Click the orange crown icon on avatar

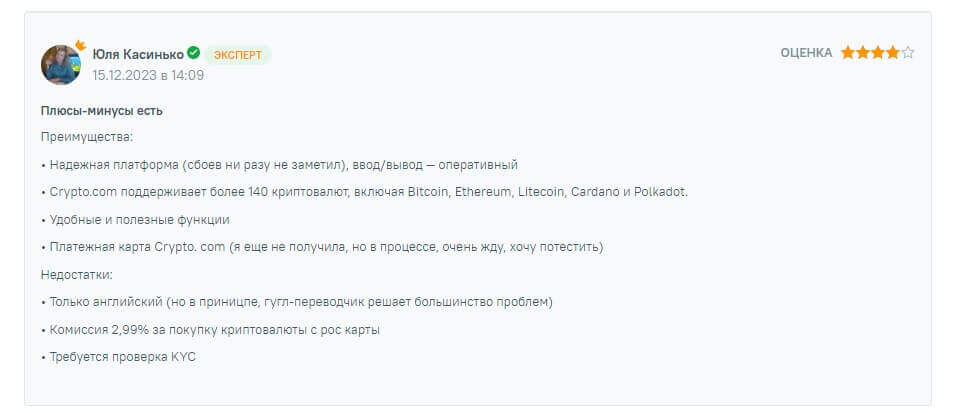(79, 45)
